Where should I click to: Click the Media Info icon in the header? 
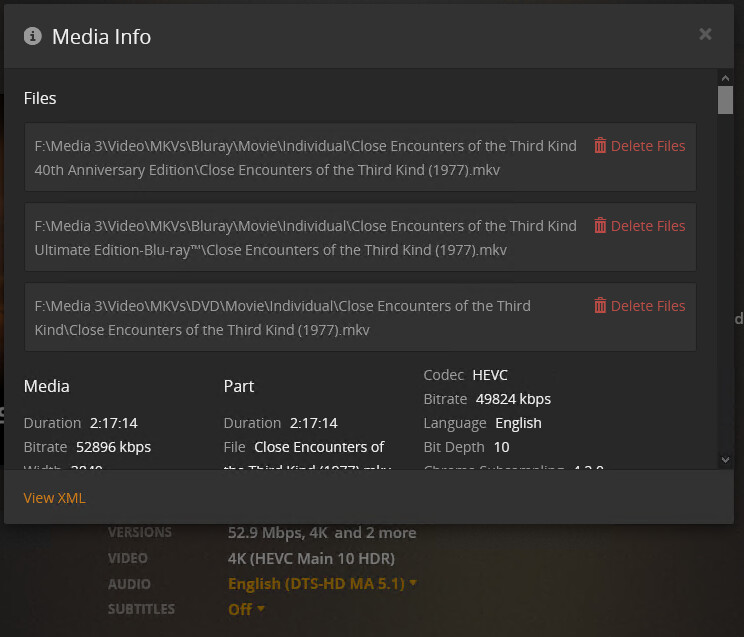[33, 36]
